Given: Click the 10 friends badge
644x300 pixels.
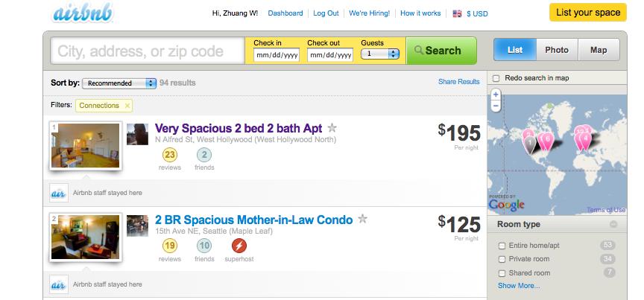Looking at the screenshot, I should tap(204, 246).
